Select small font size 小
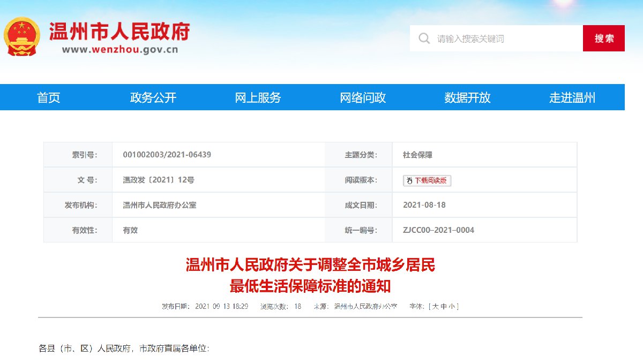 (x=451, y=307)
